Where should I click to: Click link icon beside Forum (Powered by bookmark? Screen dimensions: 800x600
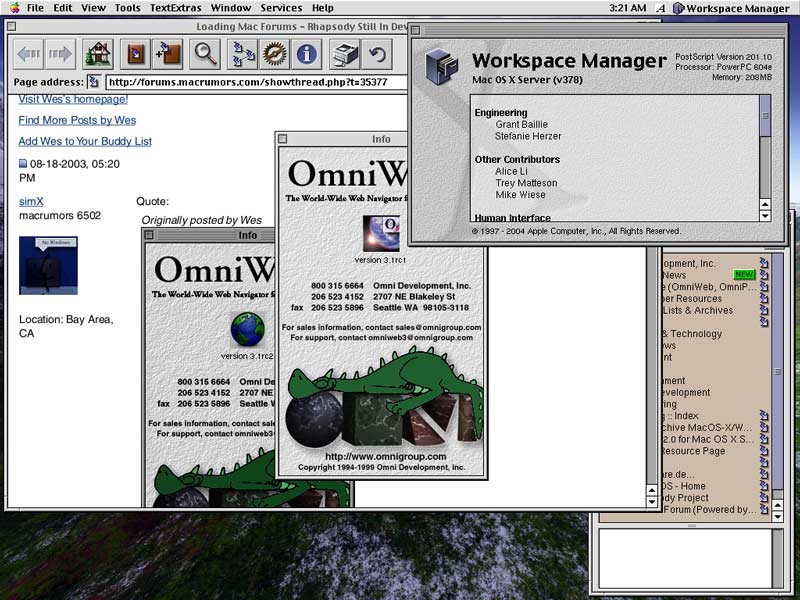click(763, 509)
